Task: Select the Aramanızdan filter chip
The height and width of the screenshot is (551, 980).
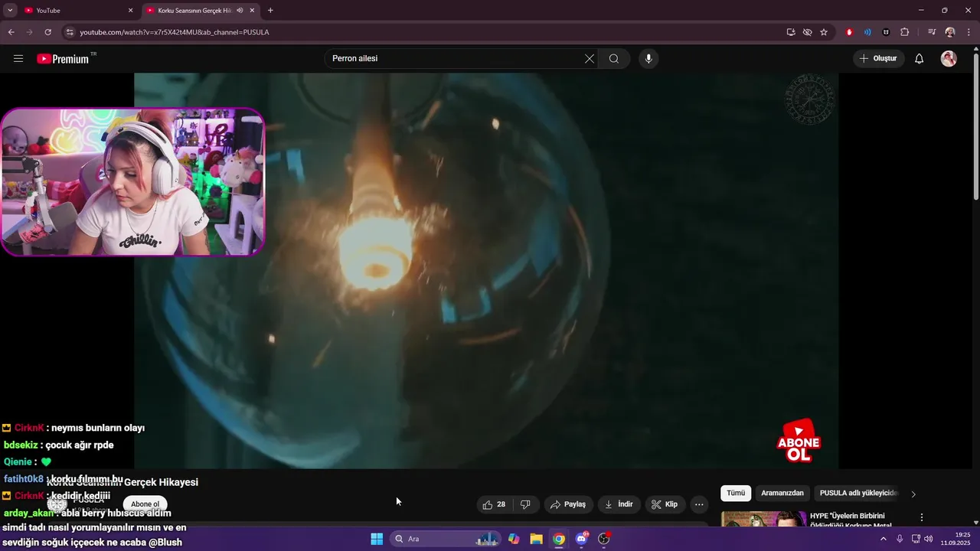Action: [x=782, y=494]
